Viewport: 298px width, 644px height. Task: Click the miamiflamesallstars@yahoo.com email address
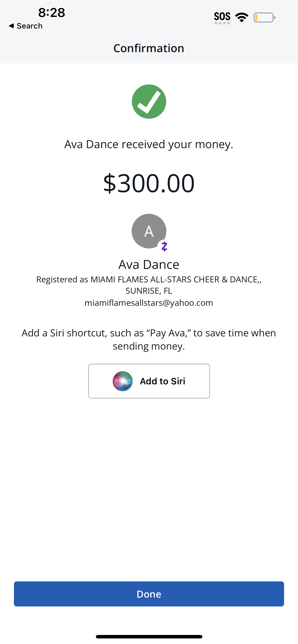pyautogui.click(x=149, y=303)
